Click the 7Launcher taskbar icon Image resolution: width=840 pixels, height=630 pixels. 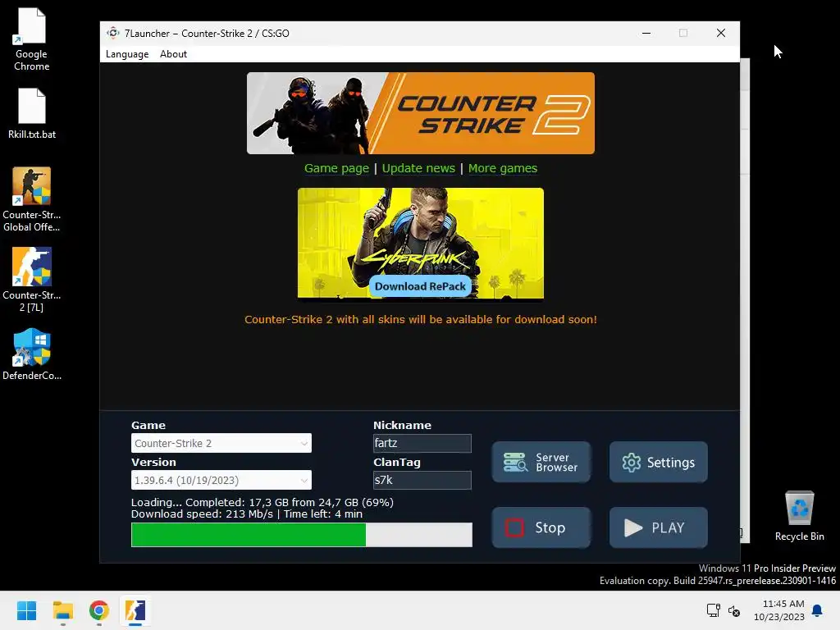[x=135, y=610]
